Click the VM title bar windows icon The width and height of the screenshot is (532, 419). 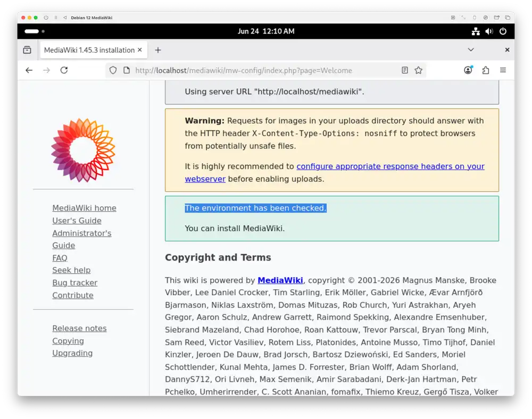pyautogui.click(x=508, y=18)
